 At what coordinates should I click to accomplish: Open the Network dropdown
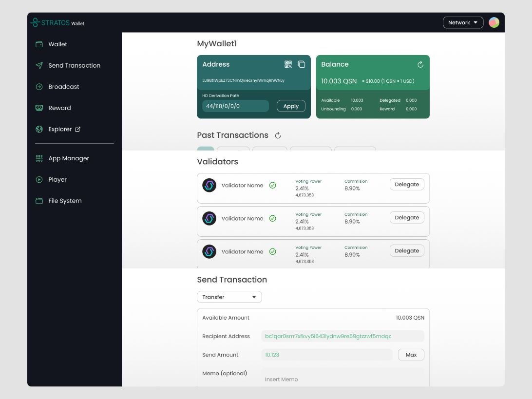coord(463,22)
